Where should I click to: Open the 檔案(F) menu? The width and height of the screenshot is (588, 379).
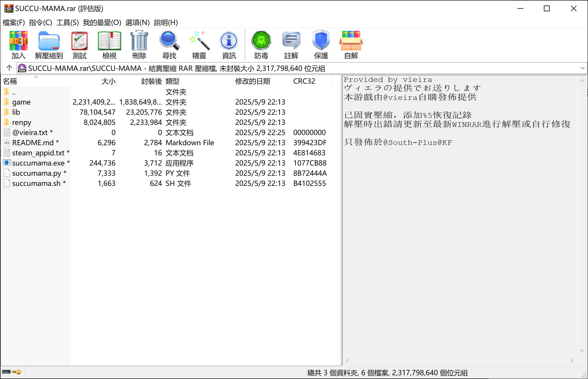(14, 23)
